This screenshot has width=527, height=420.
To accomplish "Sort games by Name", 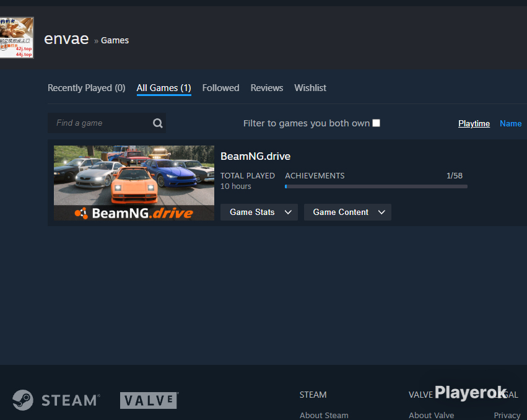I will click(510, 123).
